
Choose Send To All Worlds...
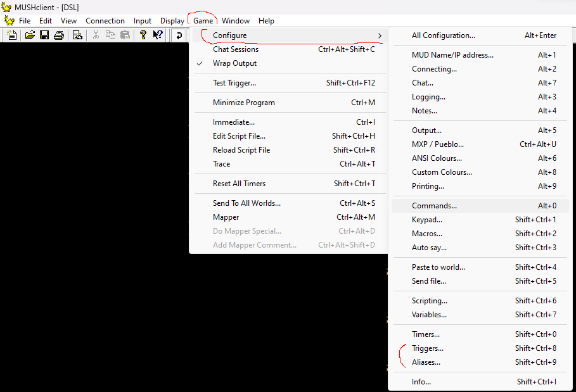pyautogui.click(x=290, y=203)
